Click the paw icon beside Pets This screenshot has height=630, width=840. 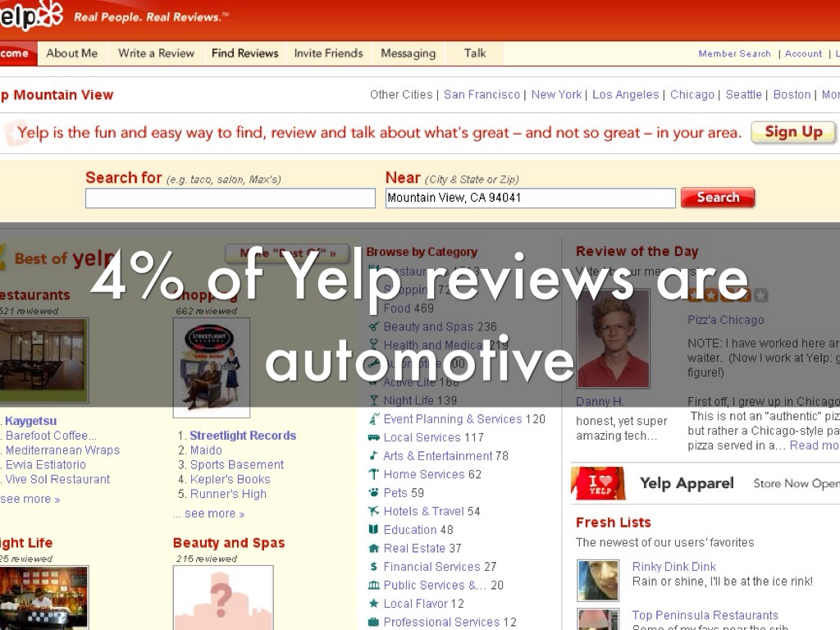pos(374,493)
